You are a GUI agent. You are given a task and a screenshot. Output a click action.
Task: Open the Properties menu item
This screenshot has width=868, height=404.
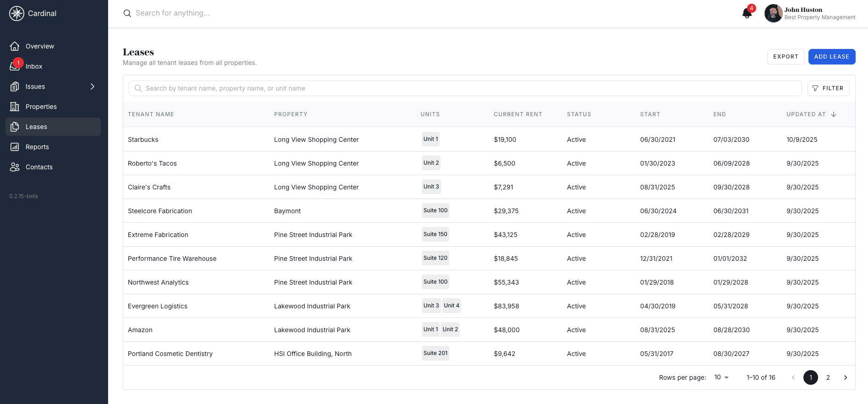pyautogui.click(x=53, y=107)
